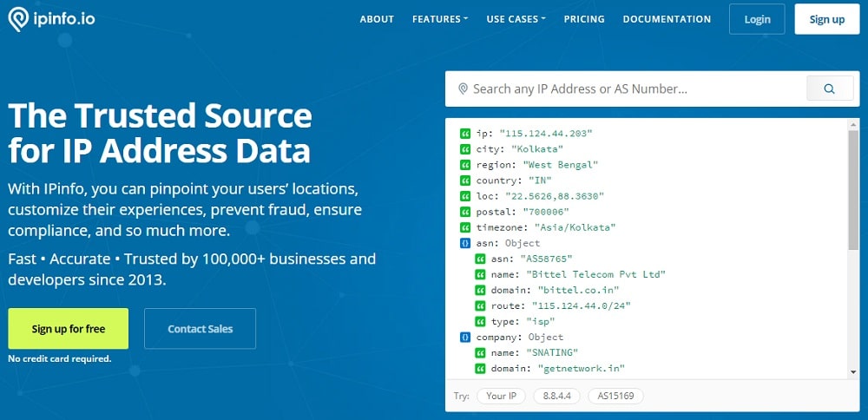Click the Sign up button in header
868x420 pixels.
click(827, 19)
